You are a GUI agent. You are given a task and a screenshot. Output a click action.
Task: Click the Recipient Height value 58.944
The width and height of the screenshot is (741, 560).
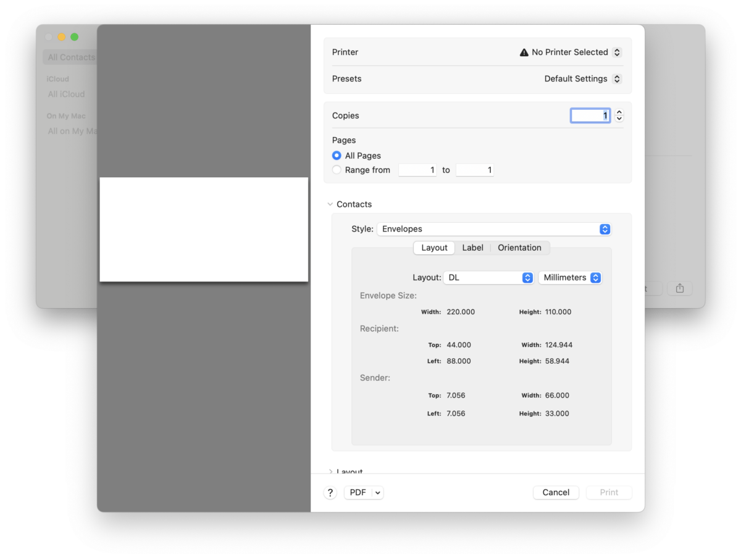pos(556,361)
